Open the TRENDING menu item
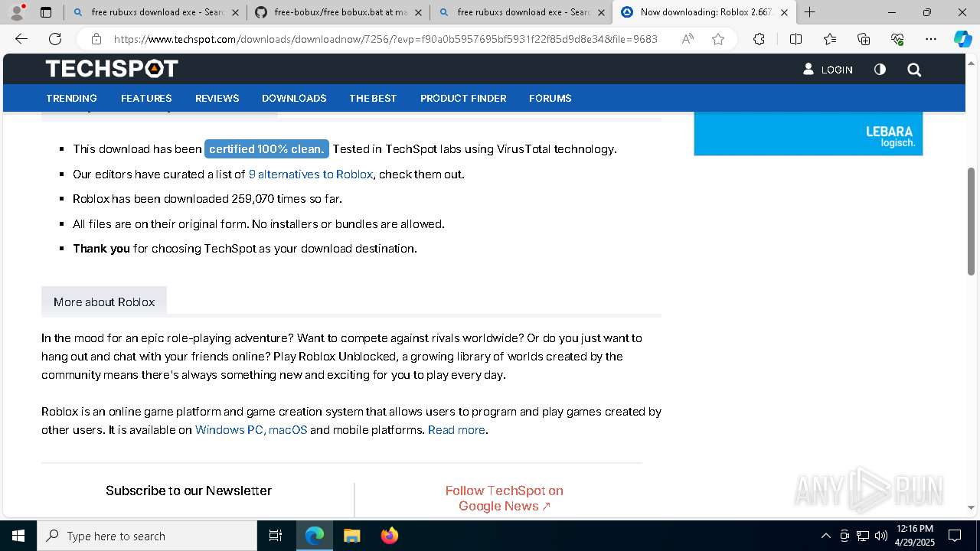980x551 pixels. 71,98
